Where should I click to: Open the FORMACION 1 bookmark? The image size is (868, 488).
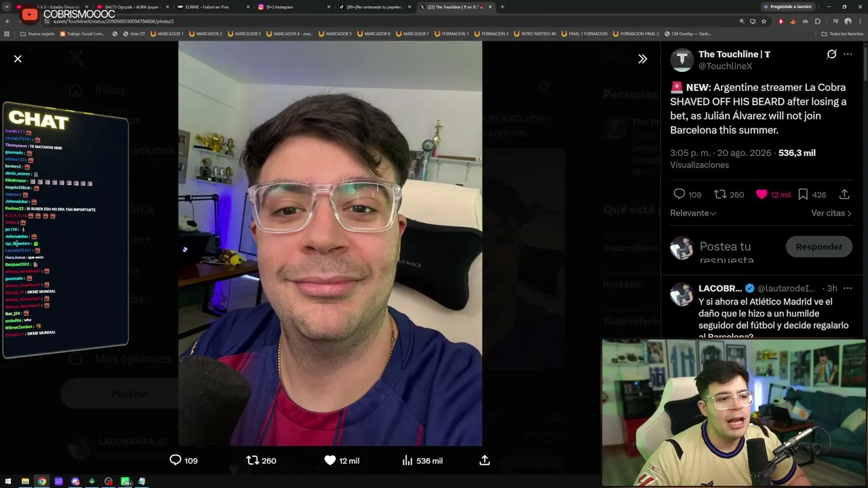(x=452, y=33)
